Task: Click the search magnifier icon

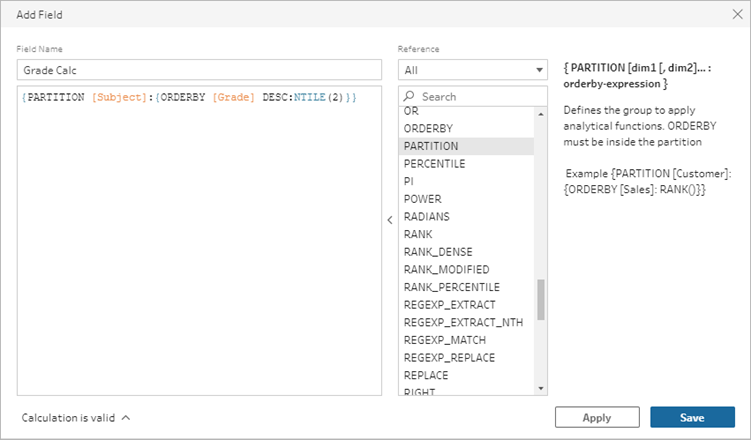Action: 409,96
